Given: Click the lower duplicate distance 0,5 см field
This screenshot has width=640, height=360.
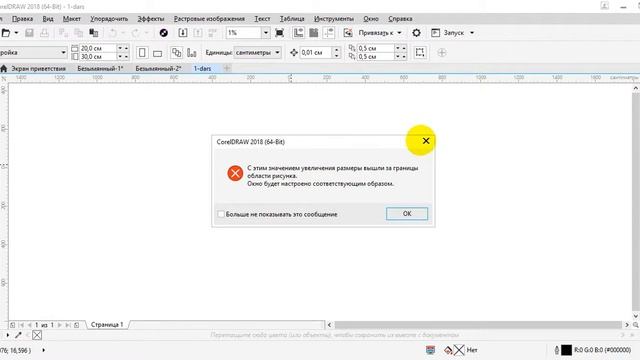Looking at the screenshot, I should tap(376, 57).
